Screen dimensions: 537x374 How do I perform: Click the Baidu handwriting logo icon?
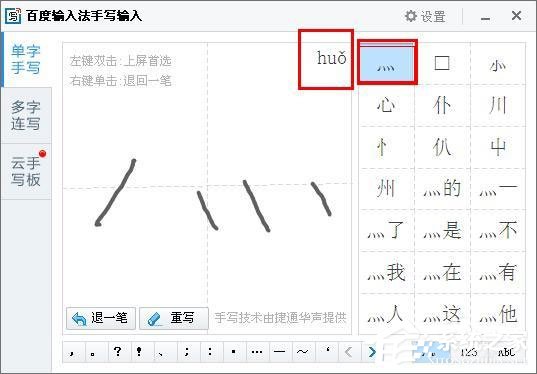[x=13, y=16]
